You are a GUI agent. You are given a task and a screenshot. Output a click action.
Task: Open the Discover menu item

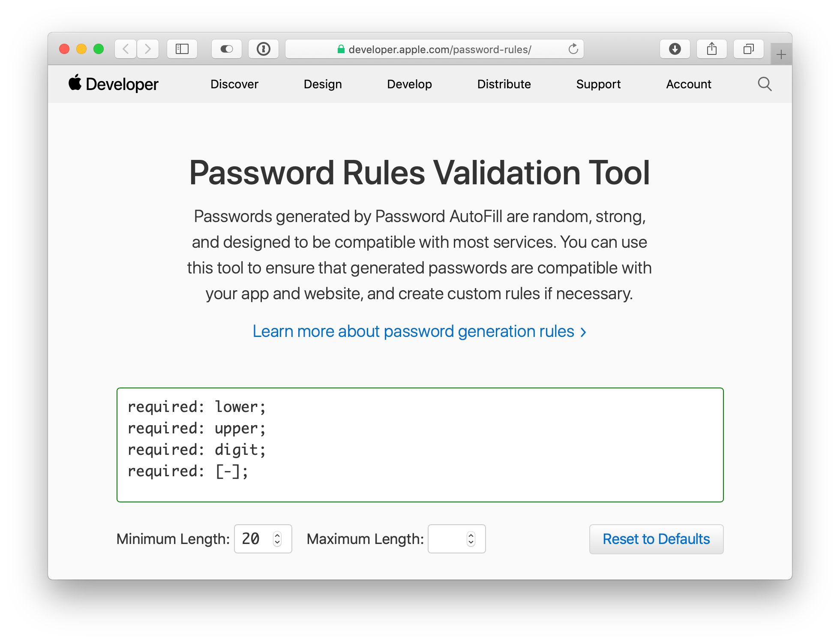(x=234, y=84)
